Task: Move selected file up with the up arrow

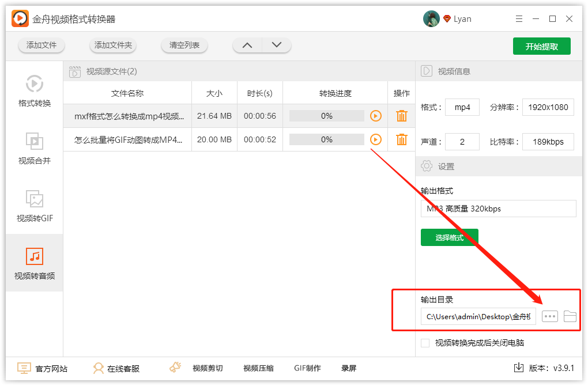Action: coord(247,46)
